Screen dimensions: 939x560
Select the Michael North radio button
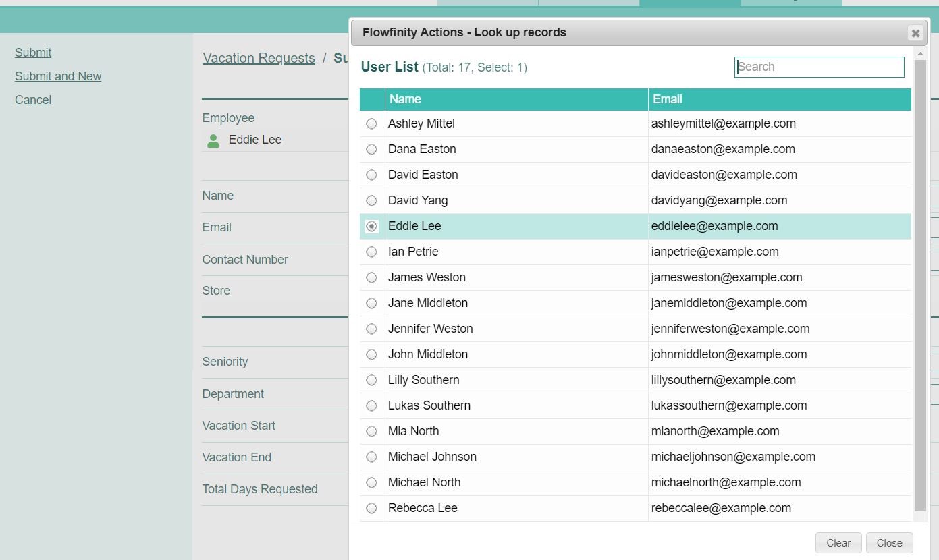[371, 482]
